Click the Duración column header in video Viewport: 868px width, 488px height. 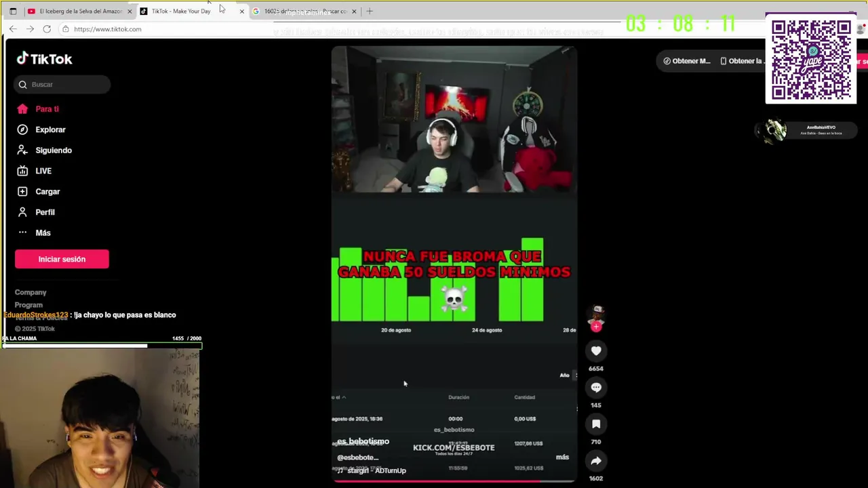(x=458, y=397)
